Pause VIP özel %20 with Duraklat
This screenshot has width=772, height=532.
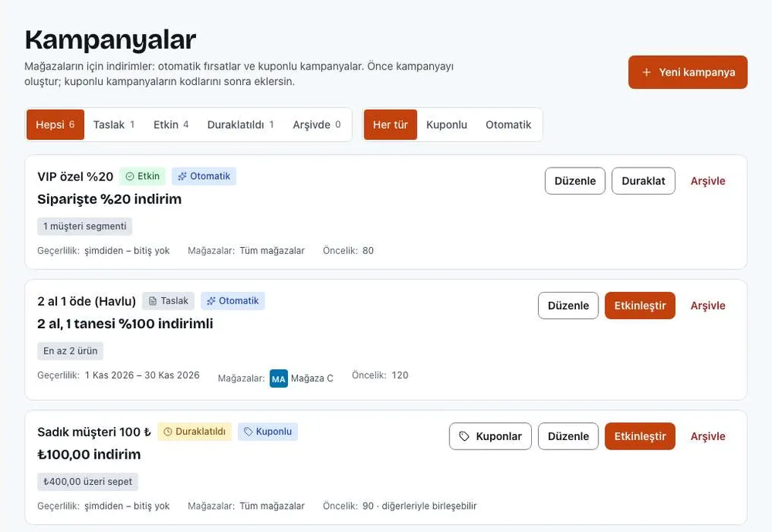643,181
